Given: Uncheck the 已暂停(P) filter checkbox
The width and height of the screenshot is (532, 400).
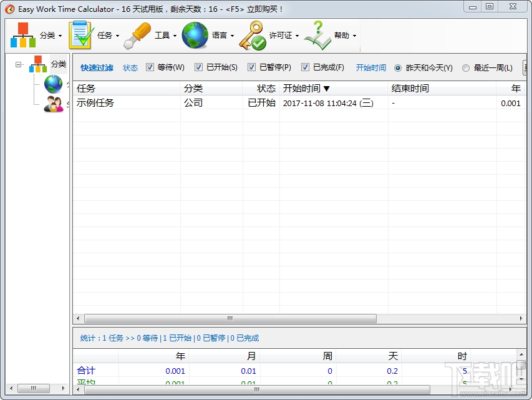Looking at the screenshot, I should 251,67.
